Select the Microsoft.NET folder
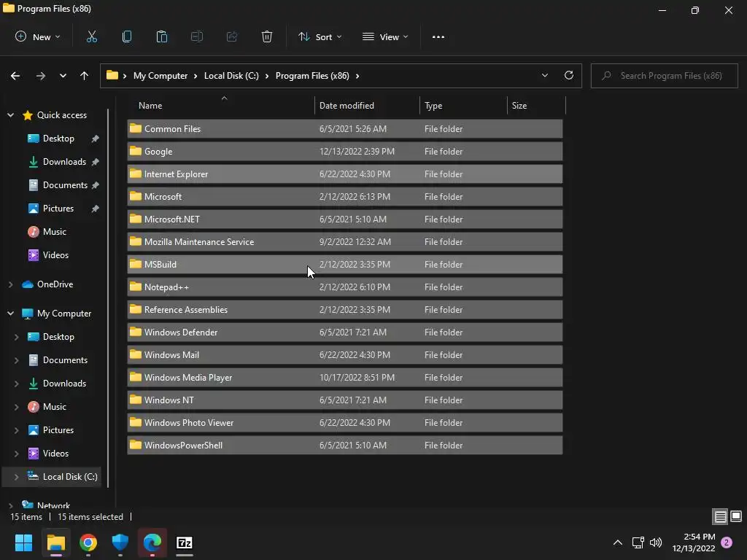Screen dimensions: 747x560 point(345,219)
